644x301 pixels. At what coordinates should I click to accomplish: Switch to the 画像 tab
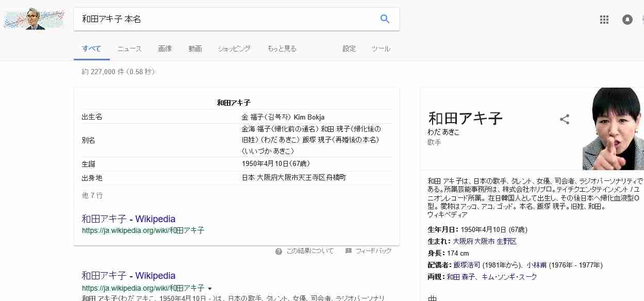coord(165,49)
